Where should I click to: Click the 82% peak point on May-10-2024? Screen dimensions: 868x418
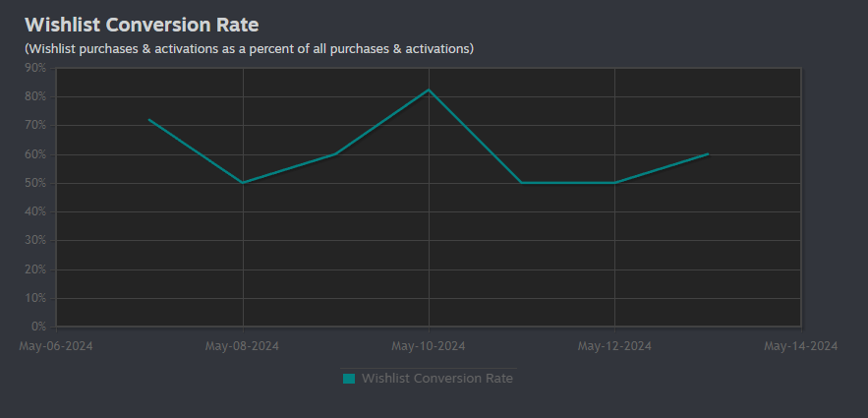click(x=429, y=90)
